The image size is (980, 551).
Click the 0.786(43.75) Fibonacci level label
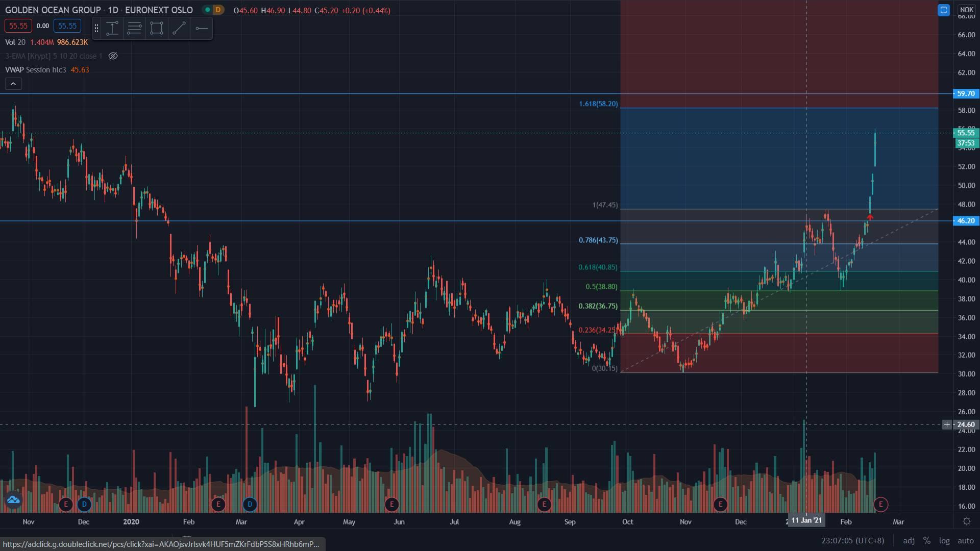click(598, 240)
